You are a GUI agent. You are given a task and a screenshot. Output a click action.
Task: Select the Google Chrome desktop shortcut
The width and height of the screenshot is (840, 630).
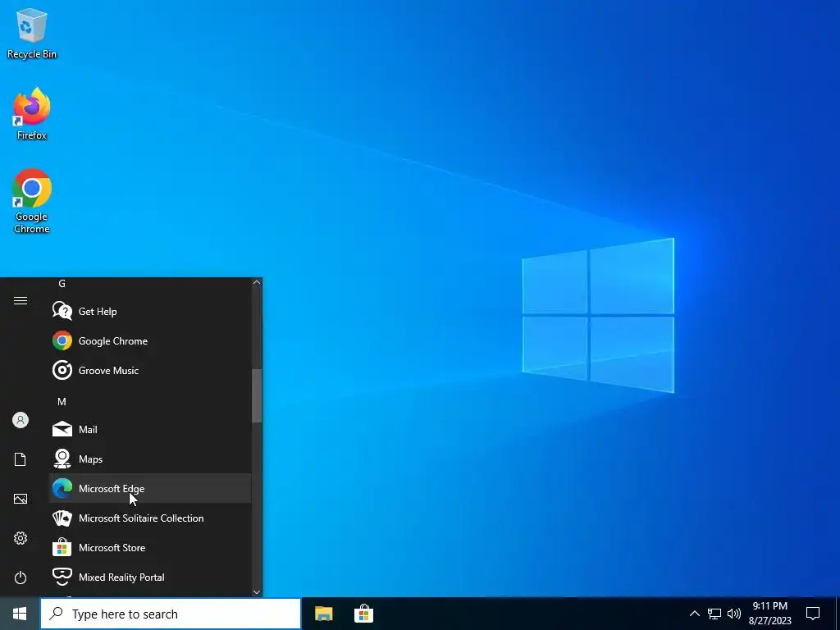[x=32, y=202]
